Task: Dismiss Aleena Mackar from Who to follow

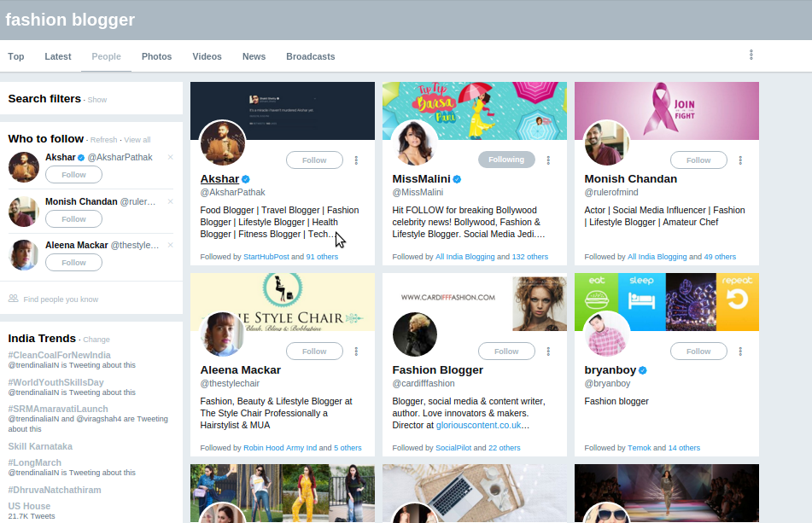Action: pyautogui.click(x=171, y=245)
